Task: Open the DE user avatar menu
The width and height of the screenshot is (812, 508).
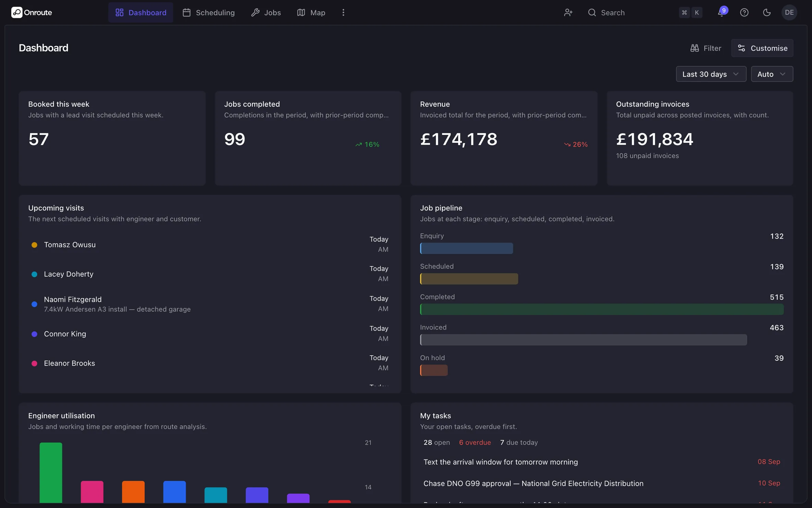Action: 789,12
